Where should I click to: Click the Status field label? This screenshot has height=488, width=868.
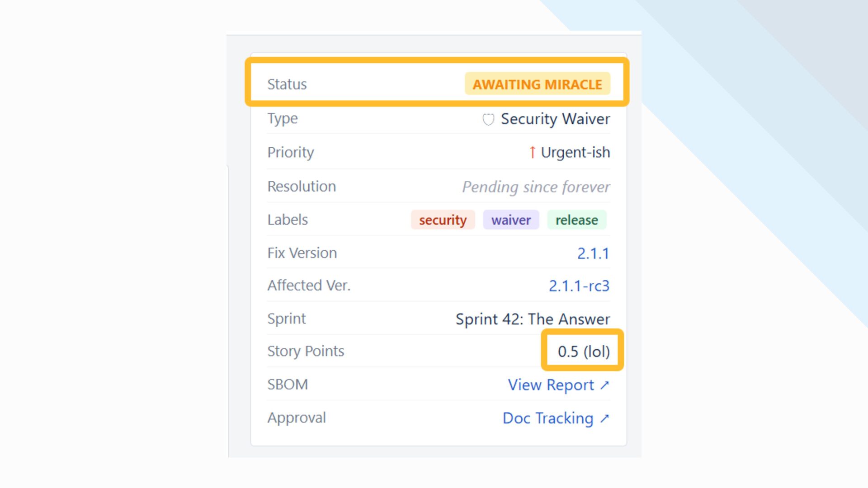(287, 84)
